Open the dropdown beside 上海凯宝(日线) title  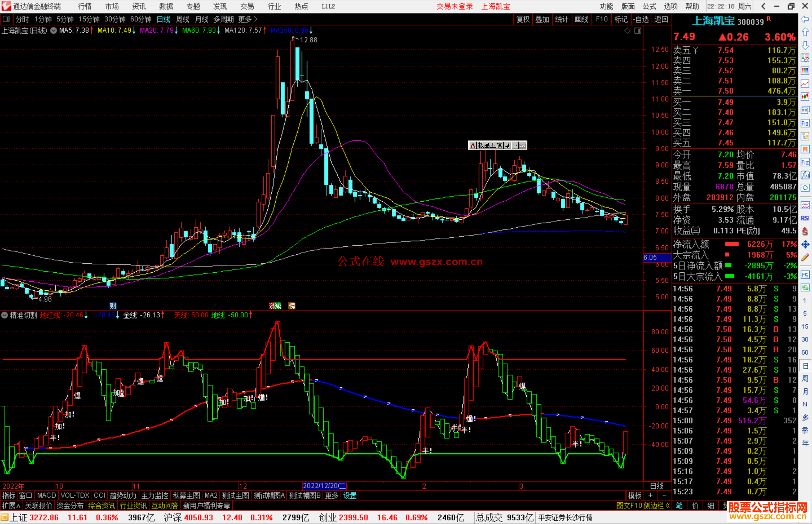click(54, 30)
